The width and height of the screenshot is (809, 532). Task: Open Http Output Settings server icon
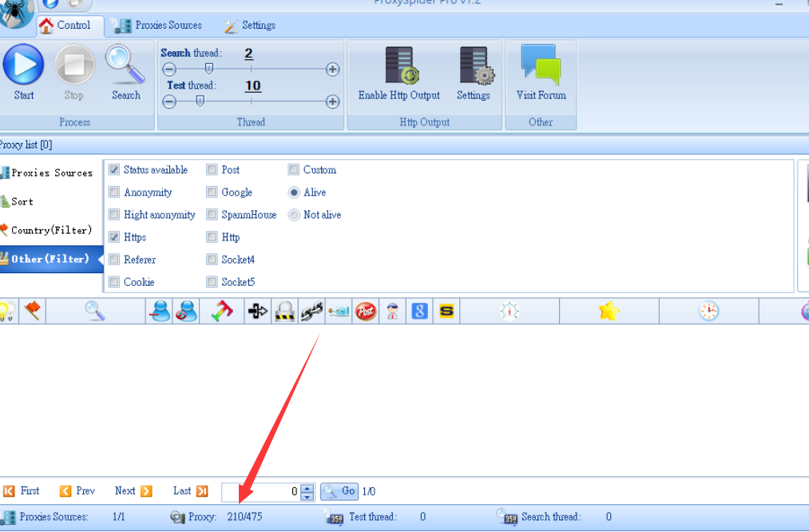[x=474, y=66]
